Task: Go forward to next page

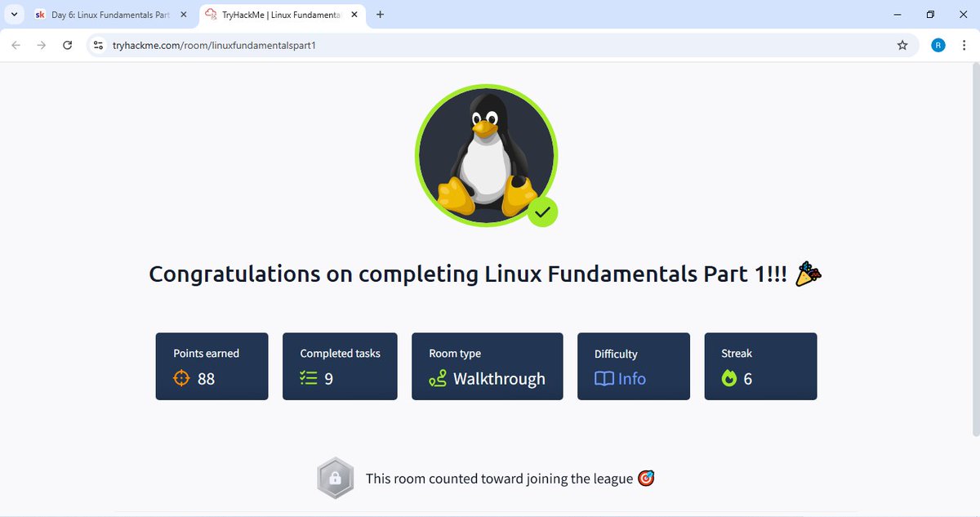Action: tap(42, 45)
